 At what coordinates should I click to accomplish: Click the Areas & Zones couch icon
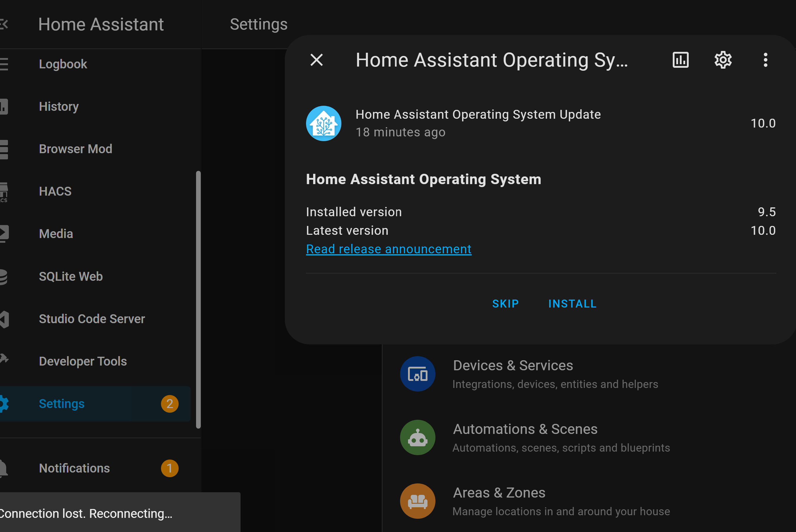click(417, 501)
